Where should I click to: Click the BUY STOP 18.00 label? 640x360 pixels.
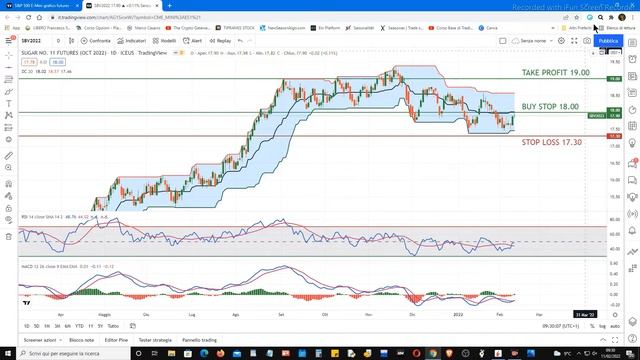point(550,107)
